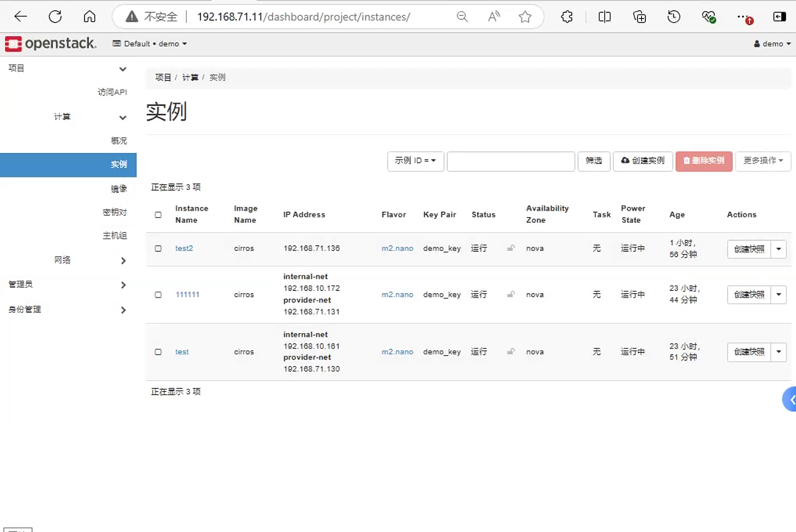Open the browser home page icon
The image size is (796, 532).
pos(89,17)
